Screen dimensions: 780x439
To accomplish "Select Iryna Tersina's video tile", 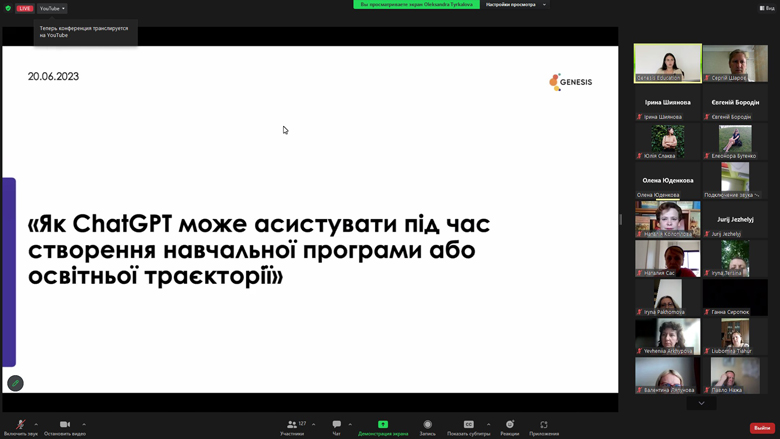I will 735,259.
